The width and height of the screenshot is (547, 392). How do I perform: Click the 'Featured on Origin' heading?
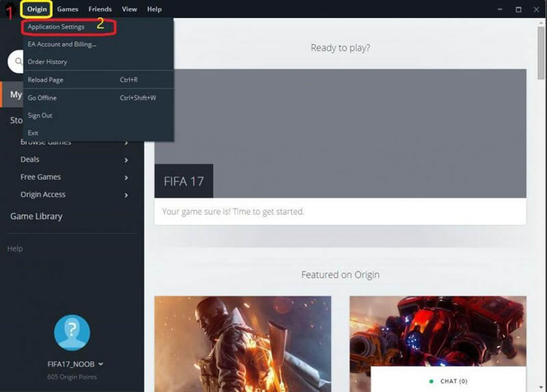click(x=341, y=275)
